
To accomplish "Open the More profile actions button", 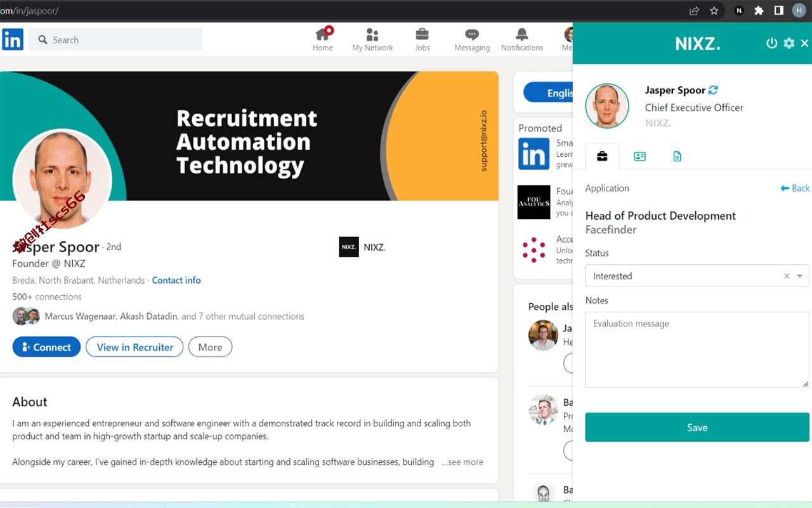I will click(x=210, y=347).
